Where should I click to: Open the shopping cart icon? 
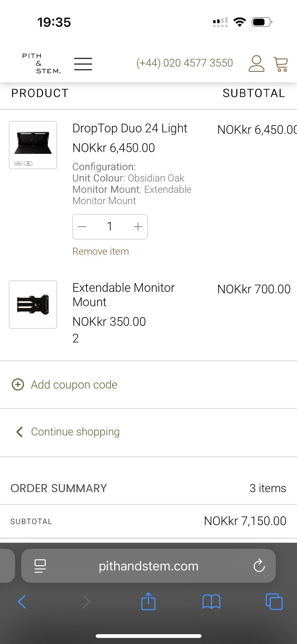(x=281, y=64)
